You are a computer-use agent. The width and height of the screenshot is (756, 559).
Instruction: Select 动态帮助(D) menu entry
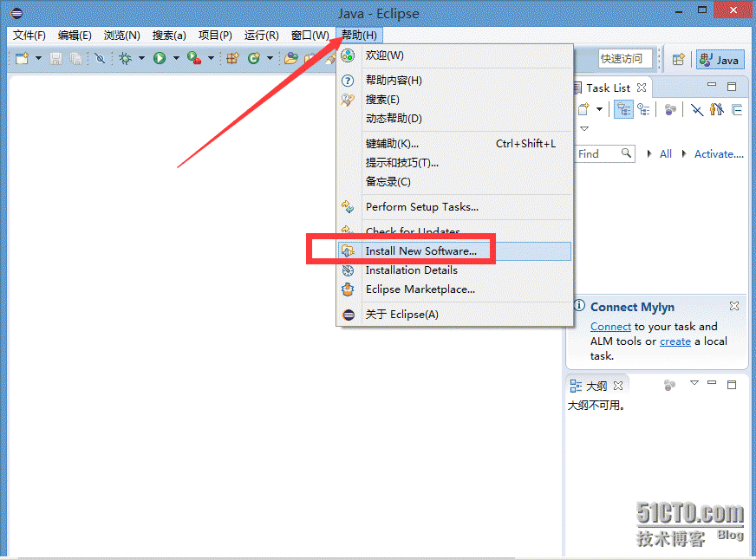point(454,119)
